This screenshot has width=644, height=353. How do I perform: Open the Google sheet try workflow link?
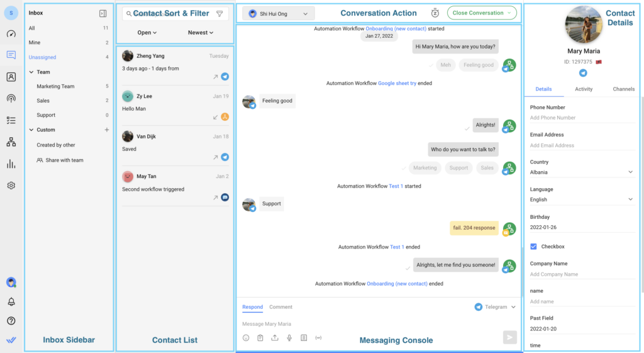pyautogui.click(x=397, y=83)
